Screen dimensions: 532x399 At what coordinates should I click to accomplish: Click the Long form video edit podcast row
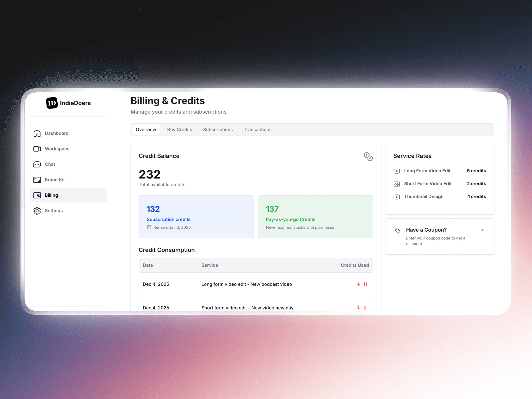[246, 284]
